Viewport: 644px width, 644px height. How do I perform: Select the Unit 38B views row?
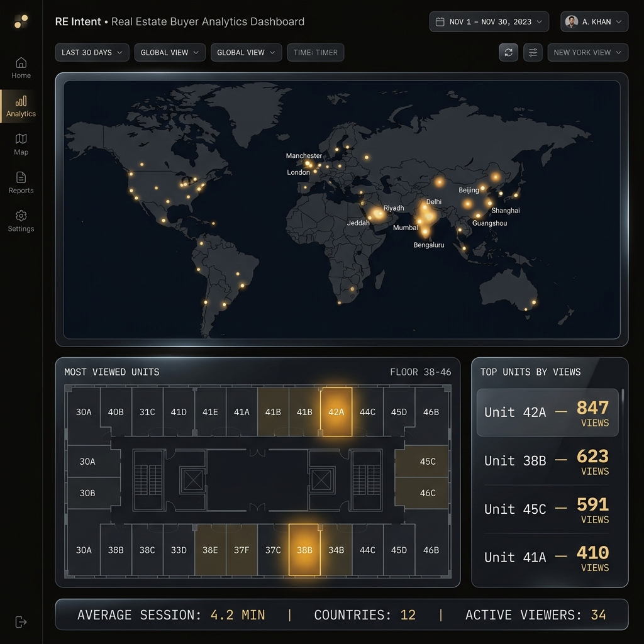coord(547,461)
